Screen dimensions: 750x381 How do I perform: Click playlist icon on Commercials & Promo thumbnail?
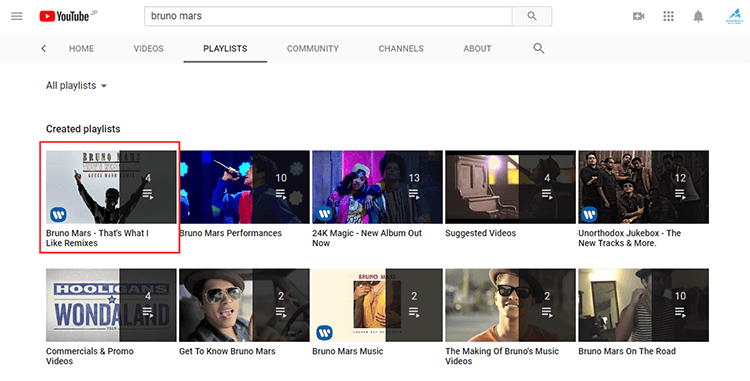coord(148,312)
